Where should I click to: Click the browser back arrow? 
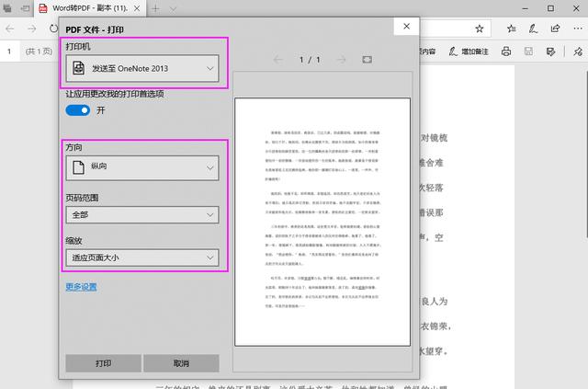click(10, 29)
